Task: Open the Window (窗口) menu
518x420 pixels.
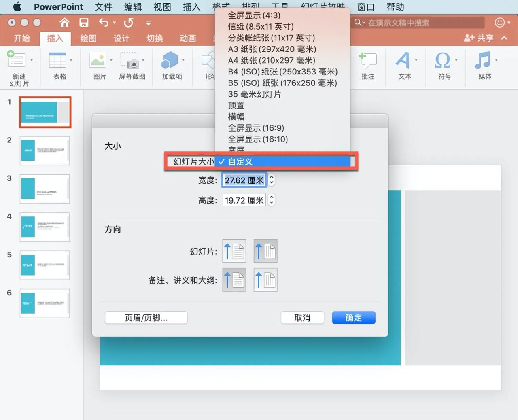Action: 366,7
